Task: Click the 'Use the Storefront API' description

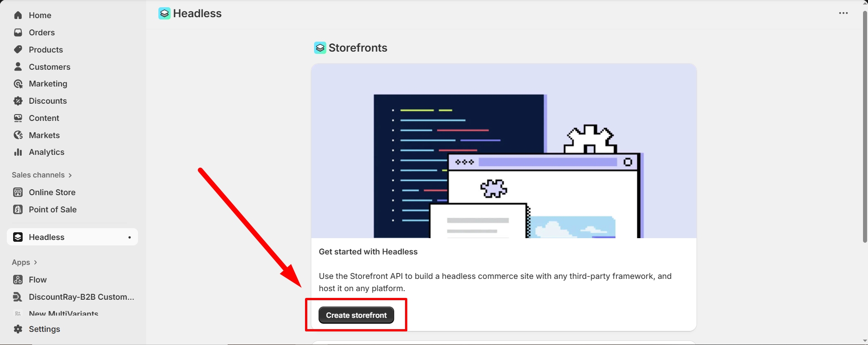Action: click(x=495, y=282)
